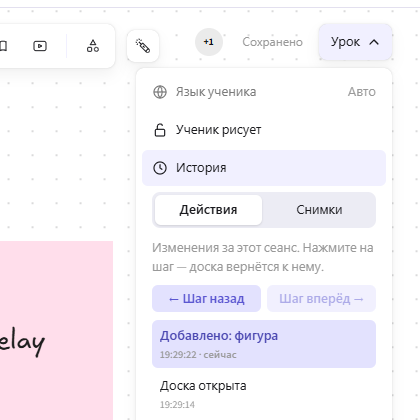Collapse the Урок dropdown menu
420x420 pixels.
point(355,42)
